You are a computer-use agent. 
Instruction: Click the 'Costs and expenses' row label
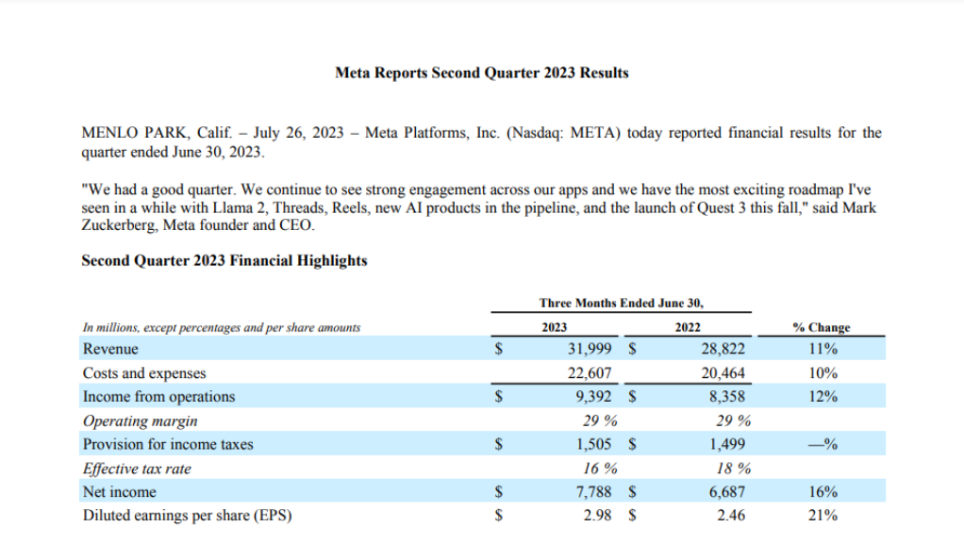click(144, 373)
